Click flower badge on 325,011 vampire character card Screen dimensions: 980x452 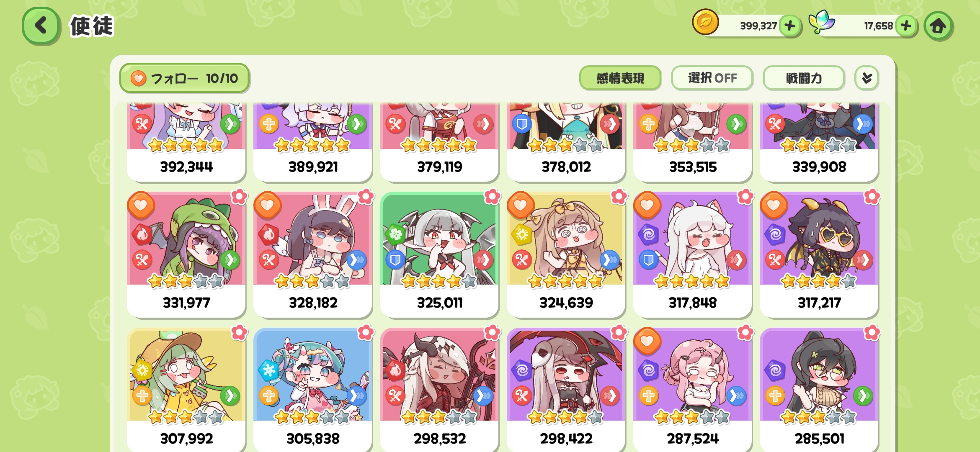(x=492, y=196)
